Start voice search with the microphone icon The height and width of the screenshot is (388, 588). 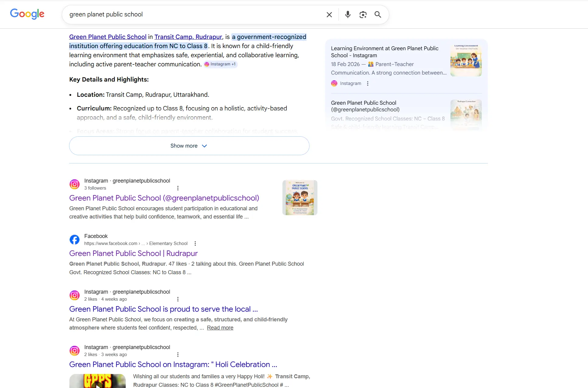coord(348,15)
